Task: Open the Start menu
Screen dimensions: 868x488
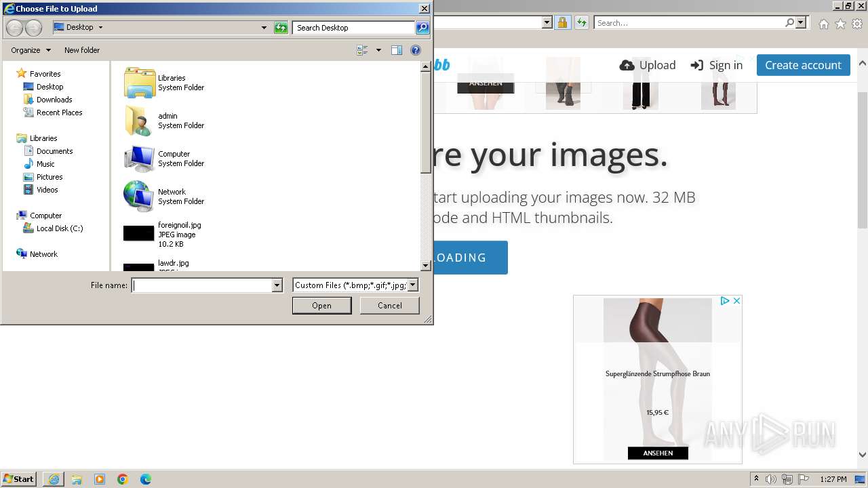Action: [19, 479]
